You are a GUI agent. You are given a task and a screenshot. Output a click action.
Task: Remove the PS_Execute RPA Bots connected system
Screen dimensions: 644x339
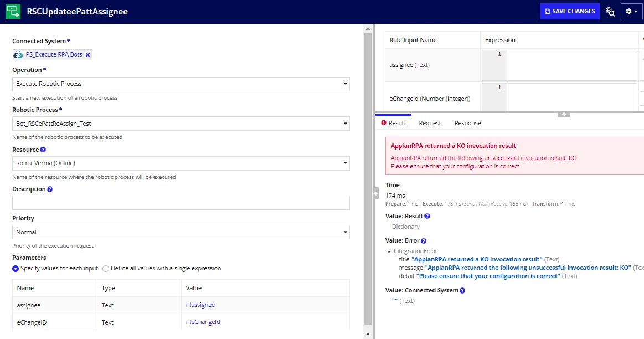87,55
